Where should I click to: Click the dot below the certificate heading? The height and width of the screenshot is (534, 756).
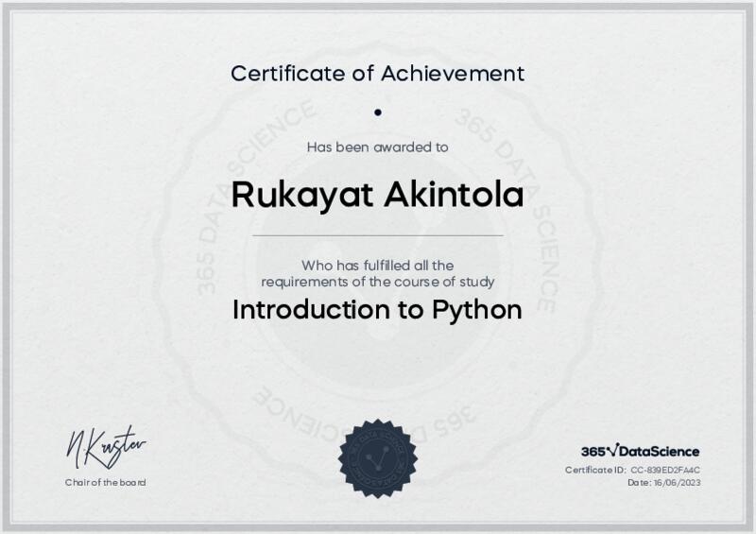(378, 112)
